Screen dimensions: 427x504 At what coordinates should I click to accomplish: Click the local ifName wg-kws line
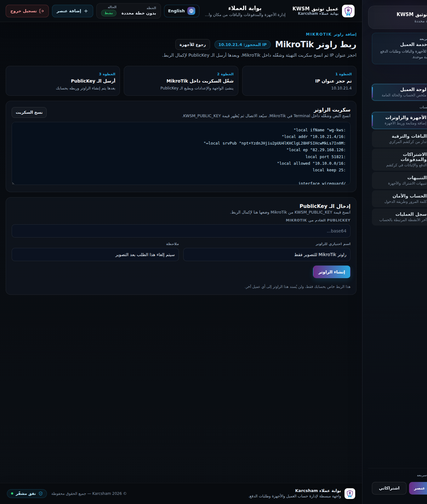(x=320, y=130)
